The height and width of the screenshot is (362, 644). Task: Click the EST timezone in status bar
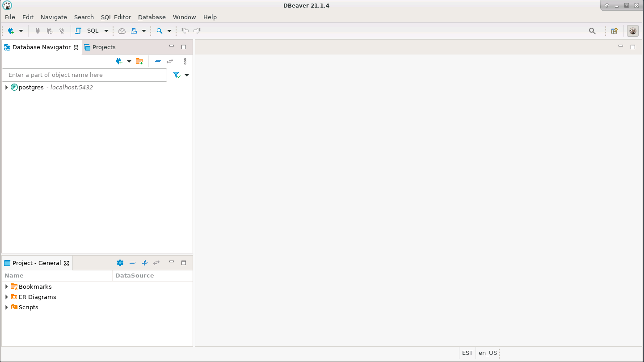467,353
